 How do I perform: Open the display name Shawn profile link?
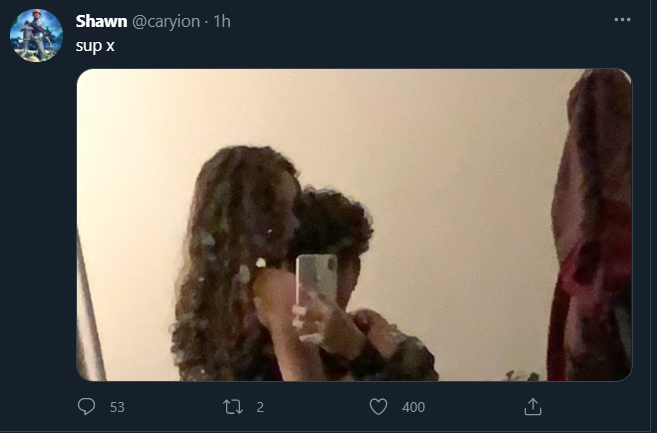pos(101,22)
